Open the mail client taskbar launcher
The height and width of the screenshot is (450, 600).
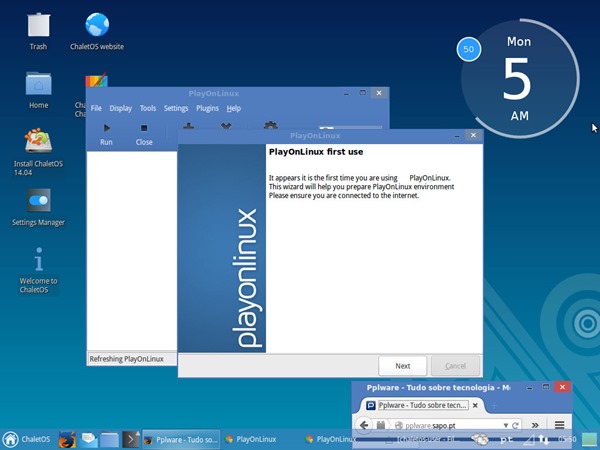coord(89,439)
